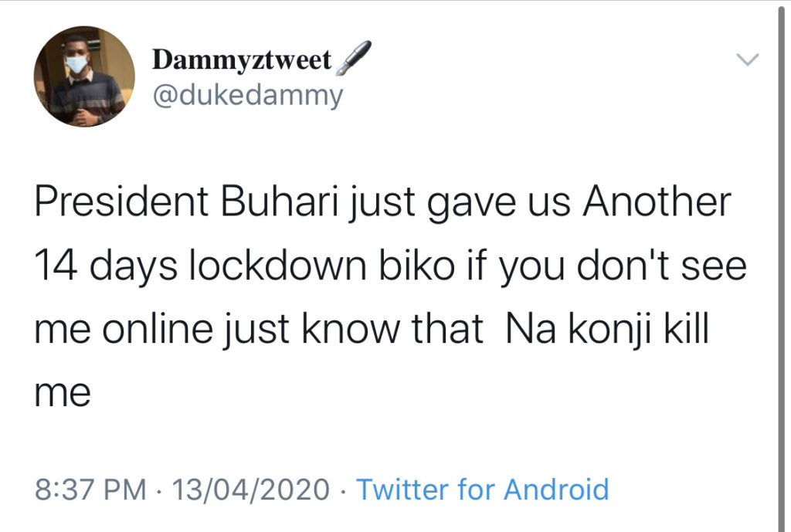Click the word "Another" in the tweet
This screenshot has width=791, height=532.
[x=656, y=204]
